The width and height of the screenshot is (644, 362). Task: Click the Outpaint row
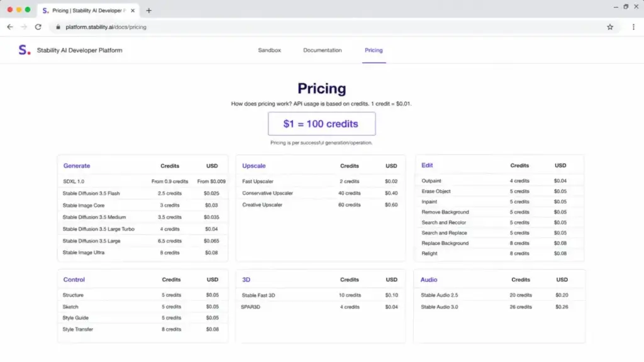[x=499, y=181]
